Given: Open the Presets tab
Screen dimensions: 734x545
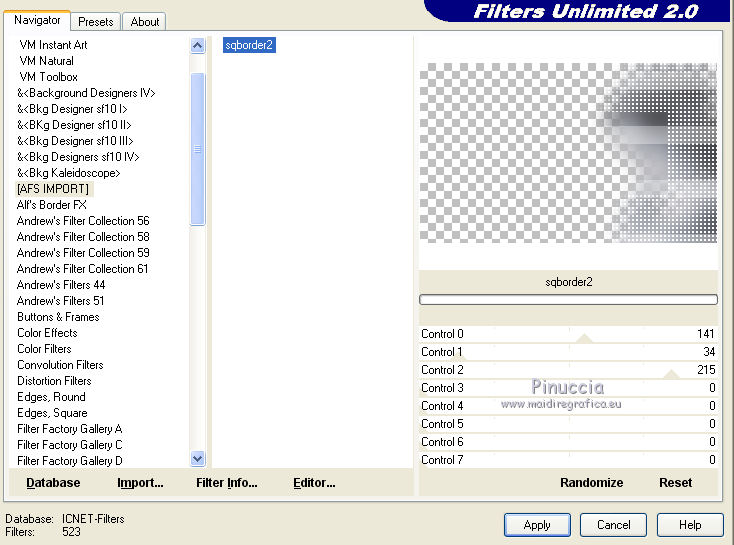Looking at the screenshot, I should click(x=95, y=22).
